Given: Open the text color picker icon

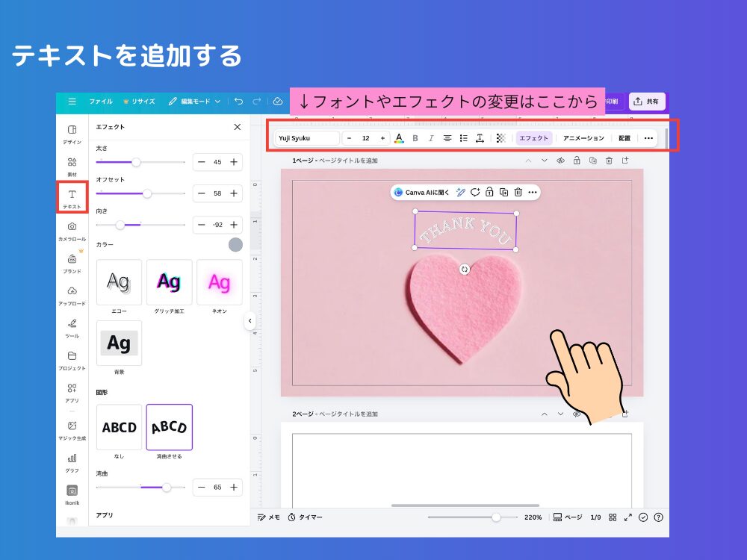Looking at the screenshot, I should [x=398, y=138].
